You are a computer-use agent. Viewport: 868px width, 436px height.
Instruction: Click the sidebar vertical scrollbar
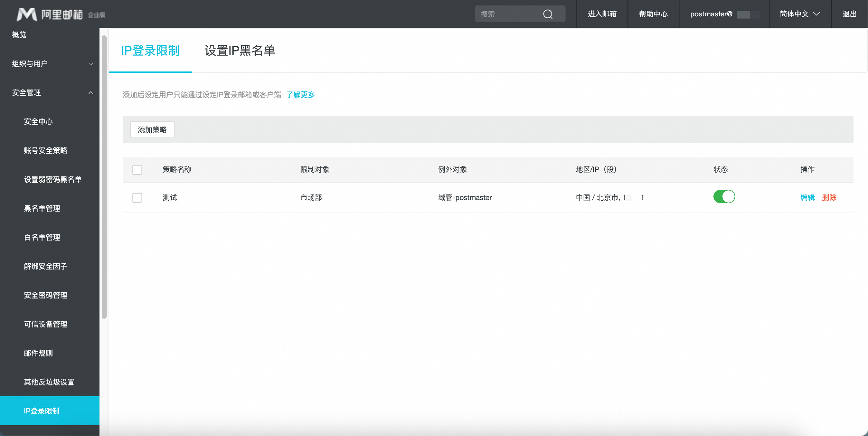pos(104,177)
